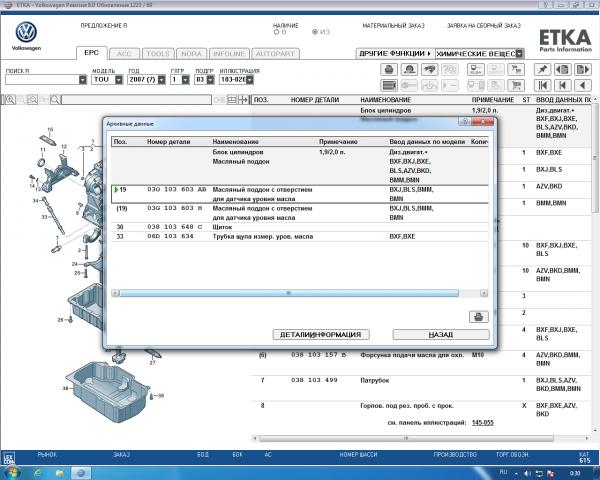Open the ГЛГР main group dropdown
Viewport: 600px width, 480px height.
(186, 80)
